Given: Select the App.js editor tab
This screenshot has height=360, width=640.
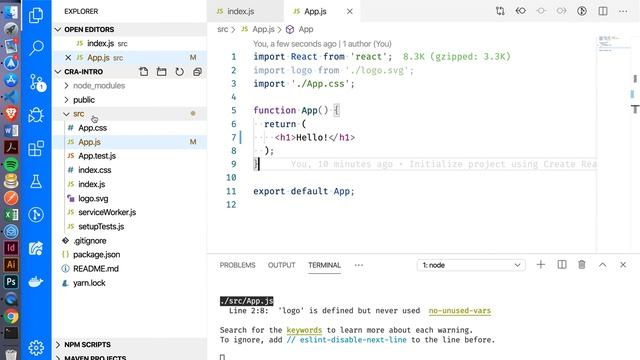Looking at the screenshot, I should [x=315, y=11].
